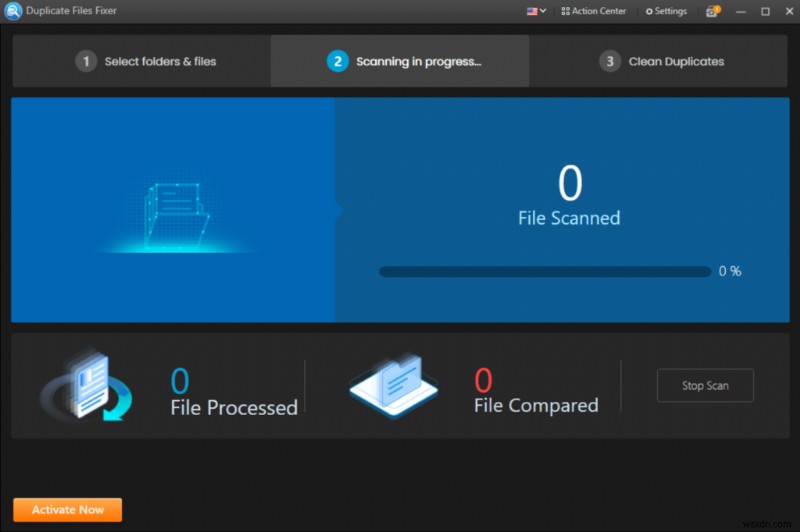This screenshot has height=532, width=800.
Task: Click the File Scanned label
Action: 569,218
